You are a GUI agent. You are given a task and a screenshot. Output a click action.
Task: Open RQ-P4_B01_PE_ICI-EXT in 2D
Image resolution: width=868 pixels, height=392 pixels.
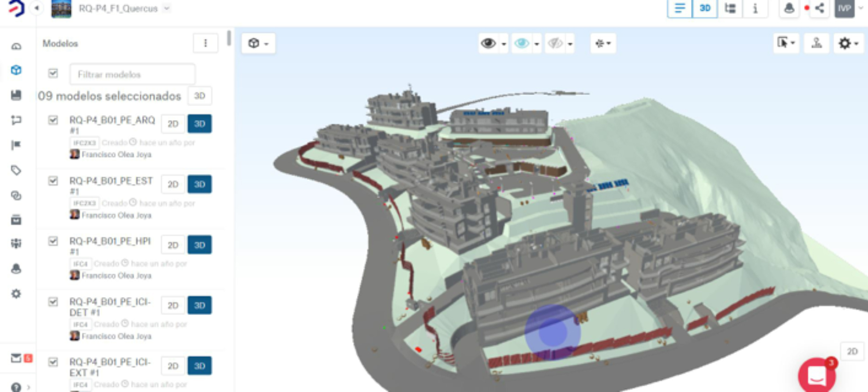(x=173, y=366)
